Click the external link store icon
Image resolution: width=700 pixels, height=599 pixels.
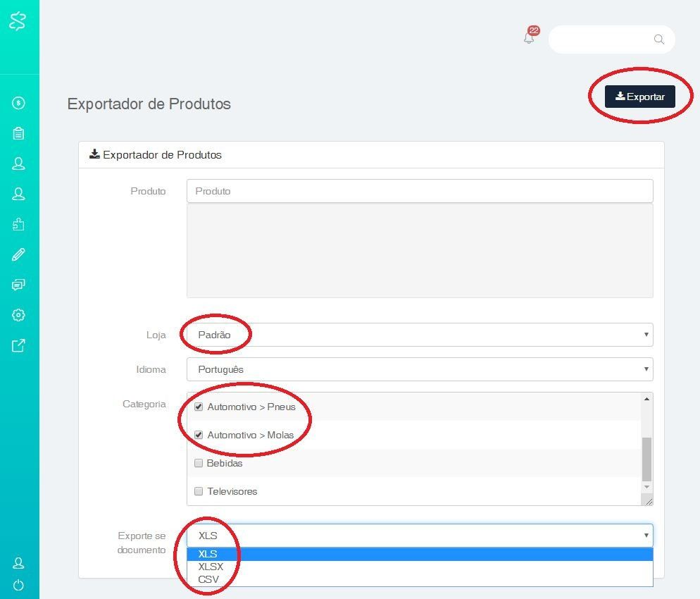18,345
